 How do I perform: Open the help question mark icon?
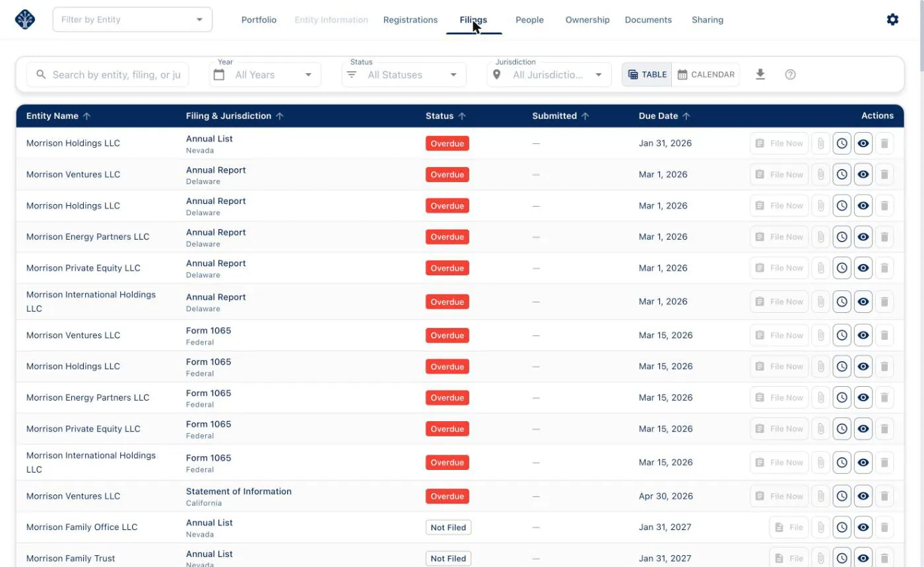pos(790,75)
